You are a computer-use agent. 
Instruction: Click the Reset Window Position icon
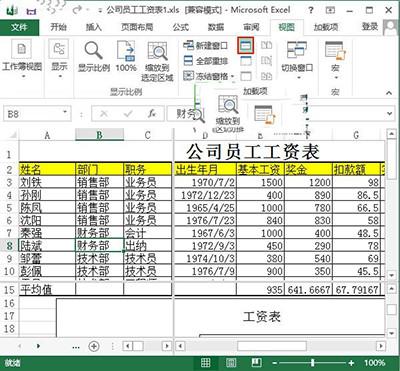266,76
